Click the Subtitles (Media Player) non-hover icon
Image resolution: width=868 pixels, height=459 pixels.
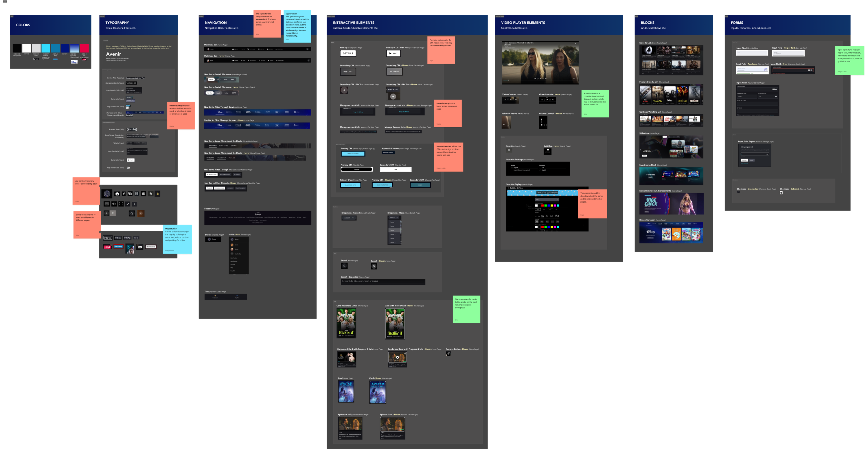tap(509, 150)
